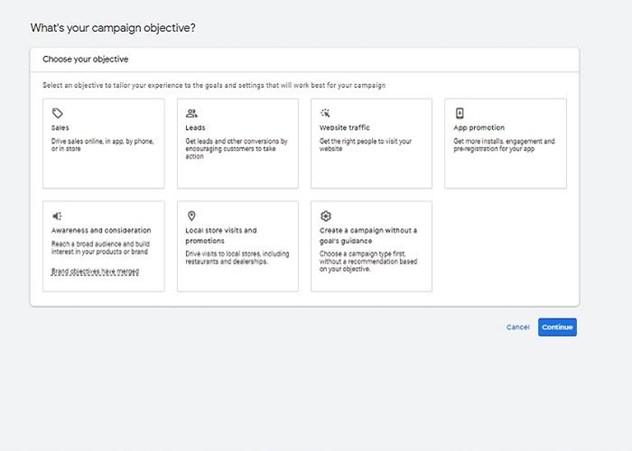
Task: Click the App promotion phone icon
Action: (459, 114)
